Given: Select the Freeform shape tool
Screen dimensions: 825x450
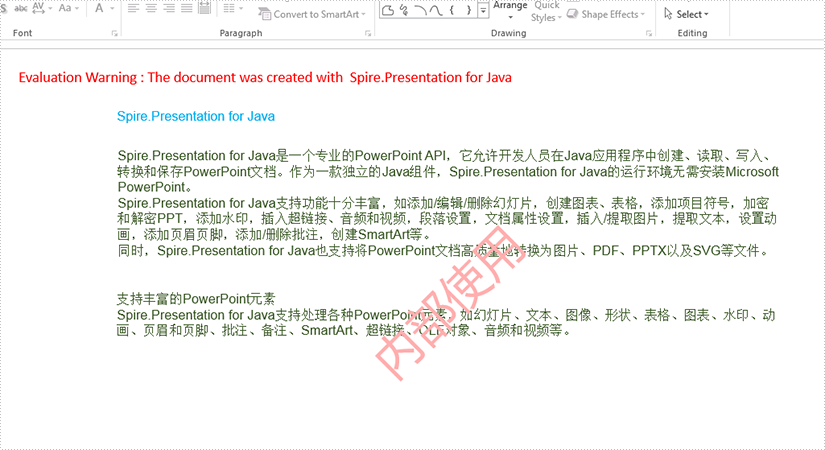Looking at the screenshot, I should coord(388,10).
